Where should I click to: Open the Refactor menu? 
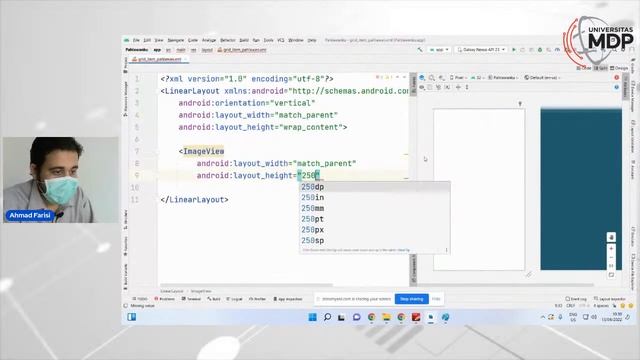pyautogui.click(x=228, y=40)
